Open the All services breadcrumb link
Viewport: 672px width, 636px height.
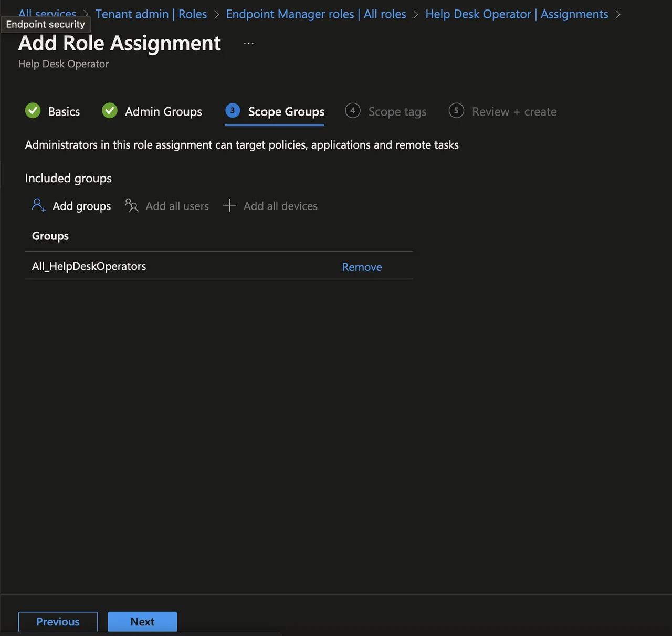tap(47, 13)
